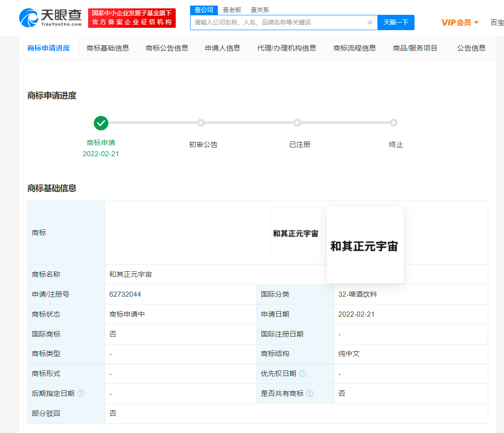Clear search box with the X icon

tap(370, 23)
